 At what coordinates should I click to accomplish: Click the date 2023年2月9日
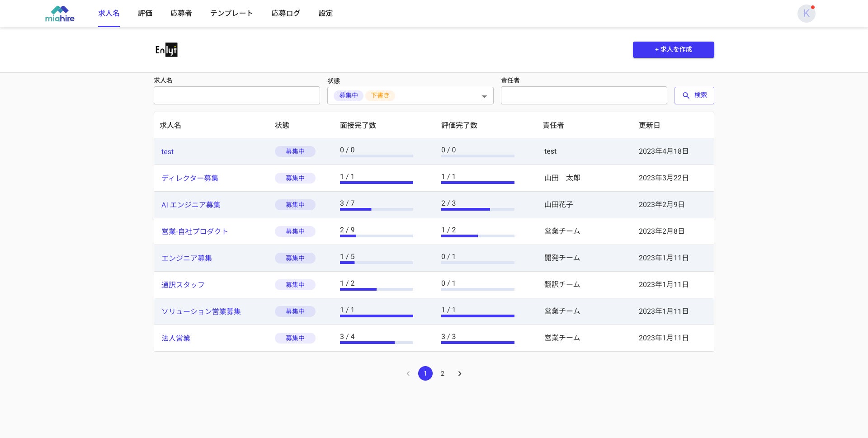click(662, 205)
